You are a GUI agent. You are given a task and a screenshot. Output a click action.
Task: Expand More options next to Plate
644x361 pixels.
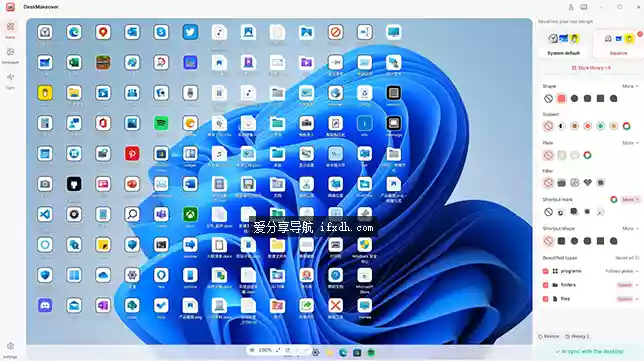[x=630, y=143]
